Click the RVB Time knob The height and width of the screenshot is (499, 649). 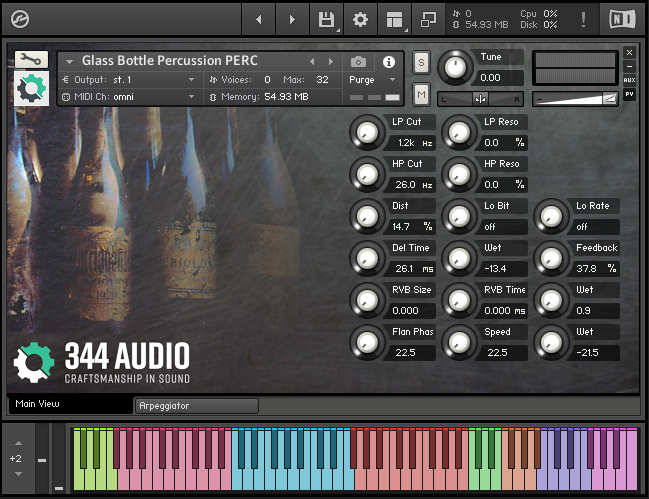click(x=459, y=300)
